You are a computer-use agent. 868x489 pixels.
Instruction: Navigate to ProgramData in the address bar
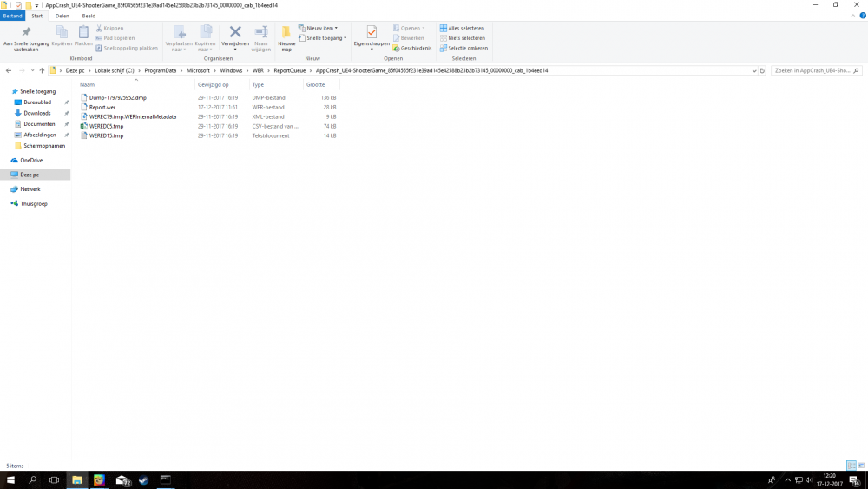tap(161, 71)
